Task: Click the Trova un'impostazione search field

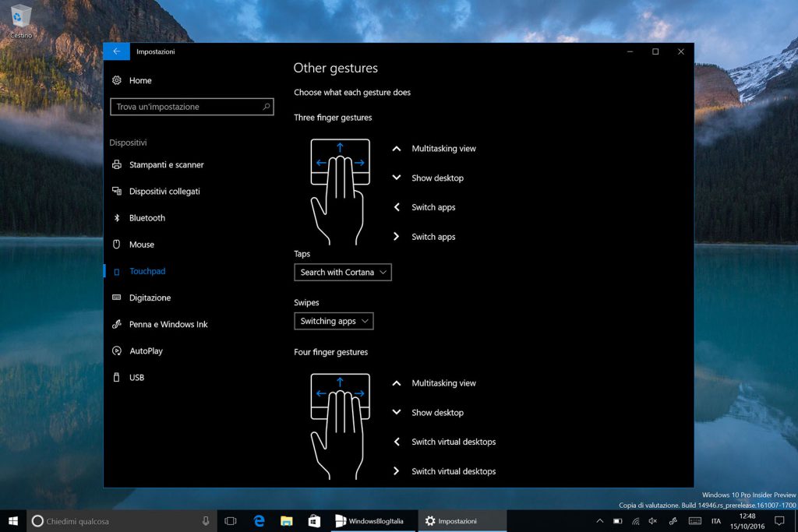Action: (192, 107)
